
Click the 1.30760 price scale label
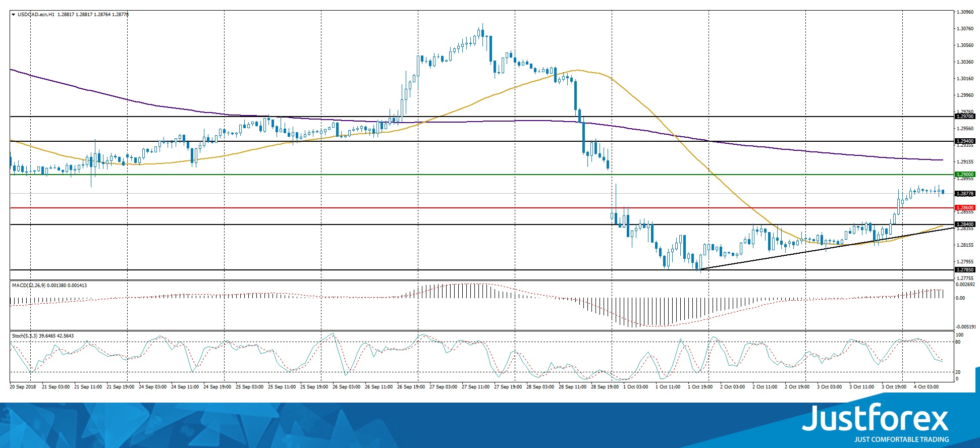point(965,29)
